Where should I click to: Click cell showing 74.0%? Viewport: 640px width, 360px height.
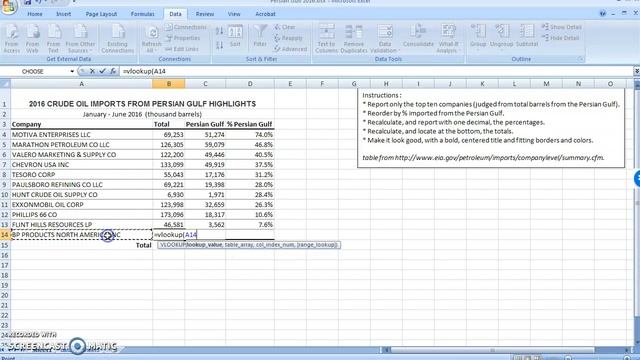[250, 135]
